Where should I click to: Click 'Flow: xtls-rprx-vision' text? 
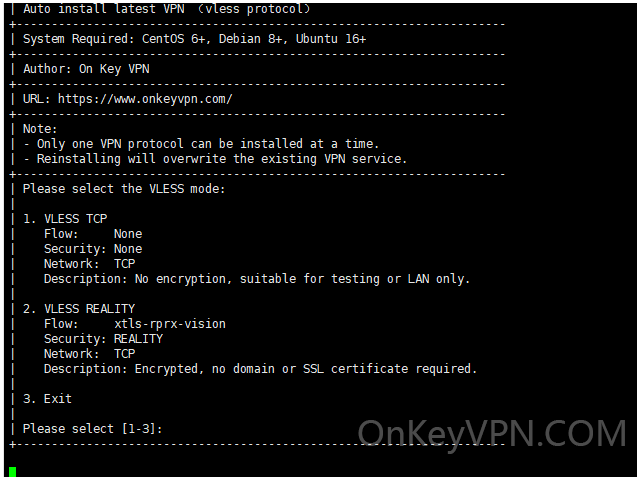[135, 324]
